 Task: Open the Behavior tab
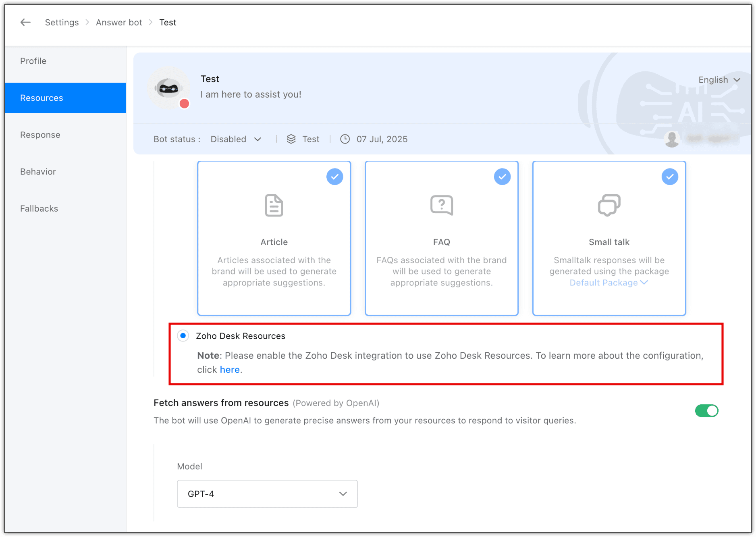pos(65,172)
